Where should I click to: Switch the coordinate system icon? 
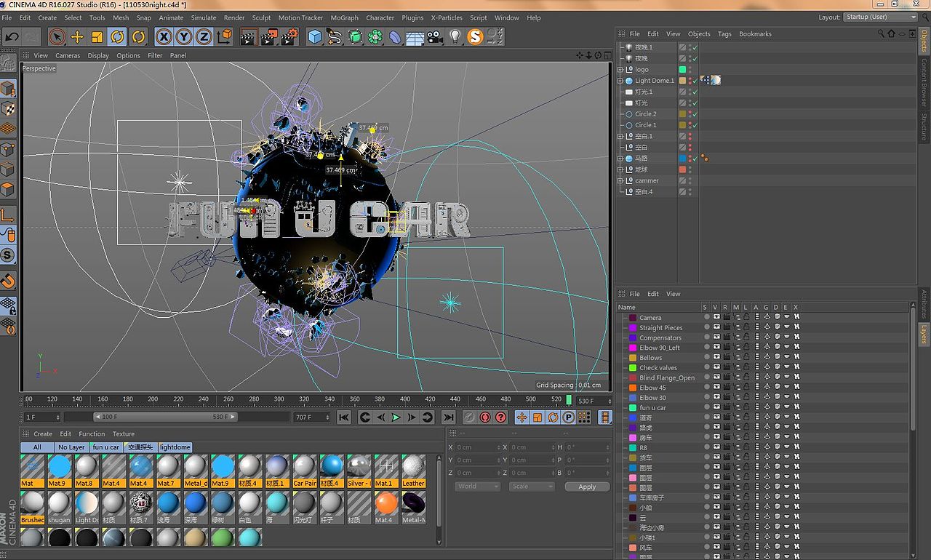click(225, 36)
